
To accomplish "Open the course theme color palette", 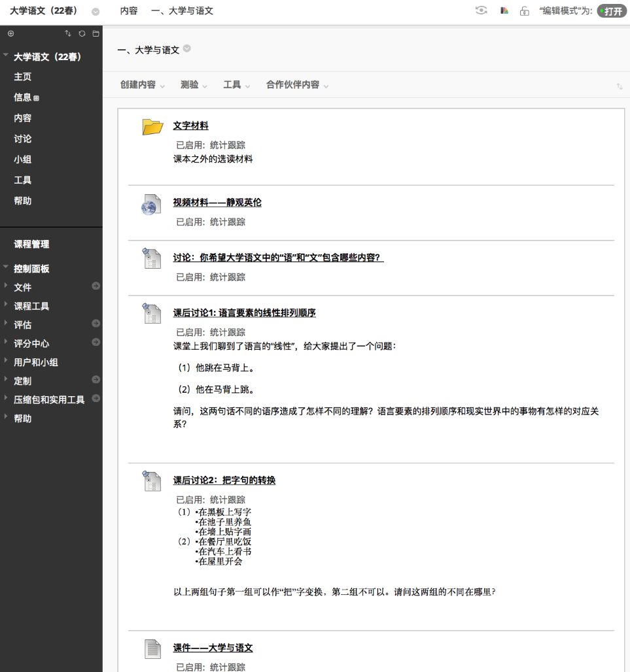I will (504, 11).
